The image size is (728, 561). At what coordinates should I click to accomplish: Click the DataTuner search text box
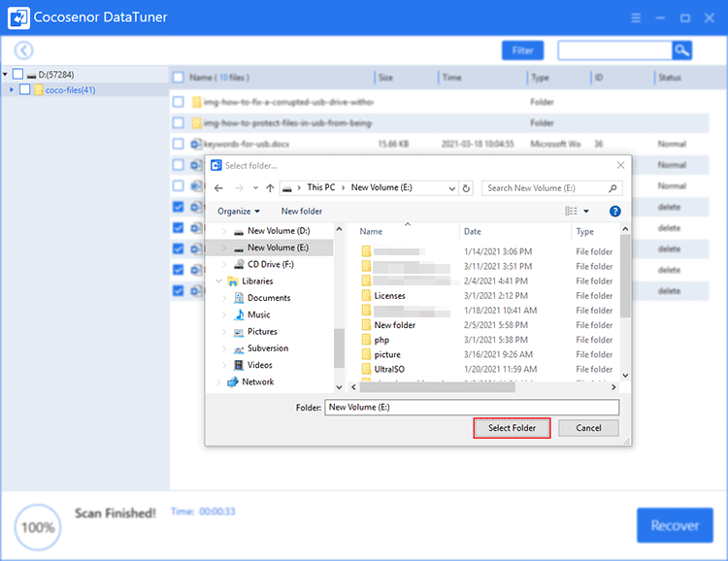[615, 50]
